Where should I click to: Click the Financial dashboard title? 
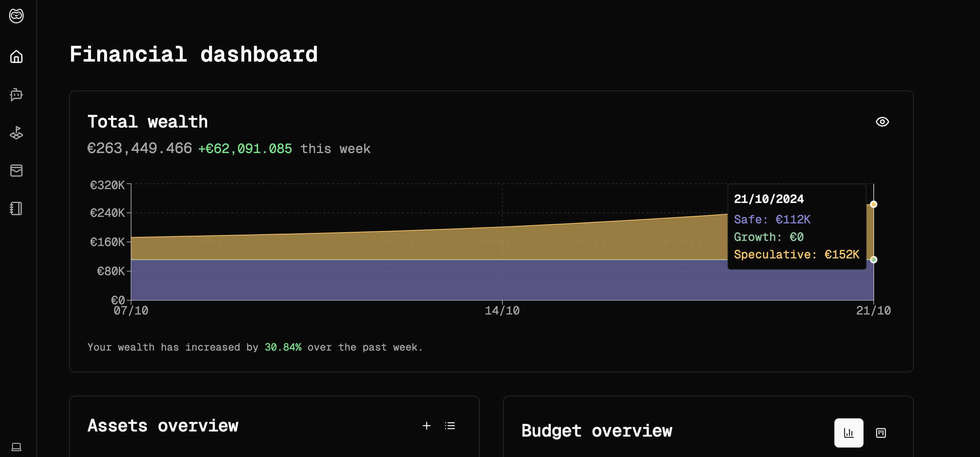[194, 54]
